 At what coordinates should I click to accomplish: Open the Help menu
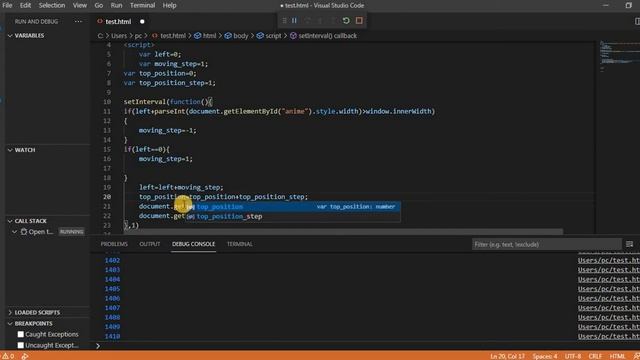coord(169,5)
